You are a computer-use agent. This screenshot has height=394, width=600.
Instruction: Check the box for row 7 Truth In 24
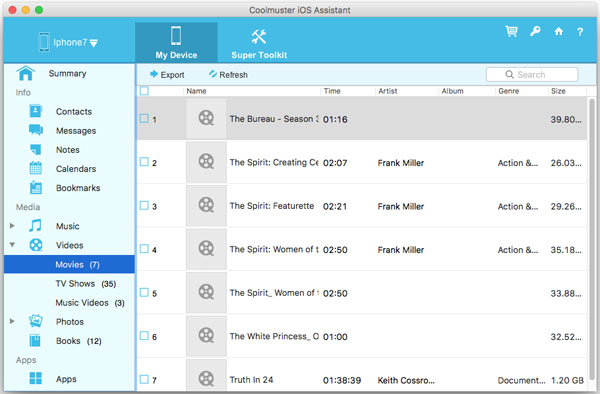point(144,379)
